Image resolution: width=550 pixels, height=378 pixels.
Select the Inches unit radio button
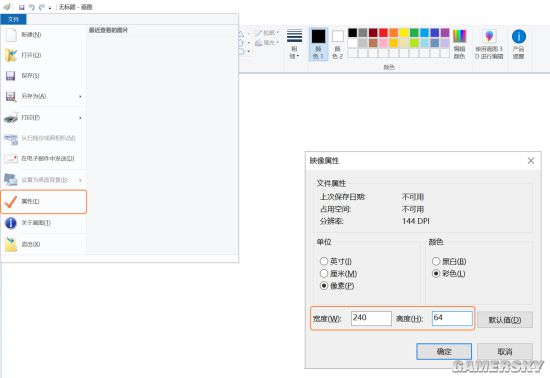click(x=324, y=261)
